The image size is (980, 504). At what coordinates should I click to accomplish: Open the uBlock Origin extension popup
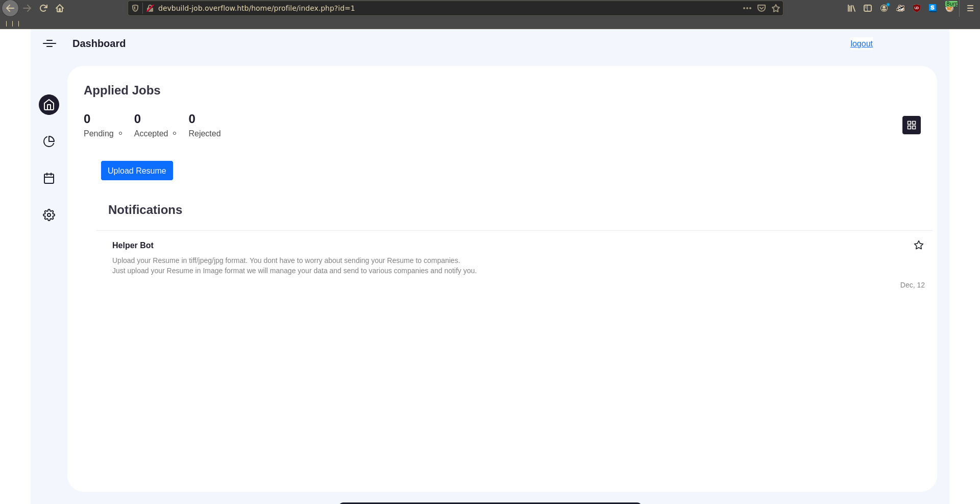click(x=917, y=8)
